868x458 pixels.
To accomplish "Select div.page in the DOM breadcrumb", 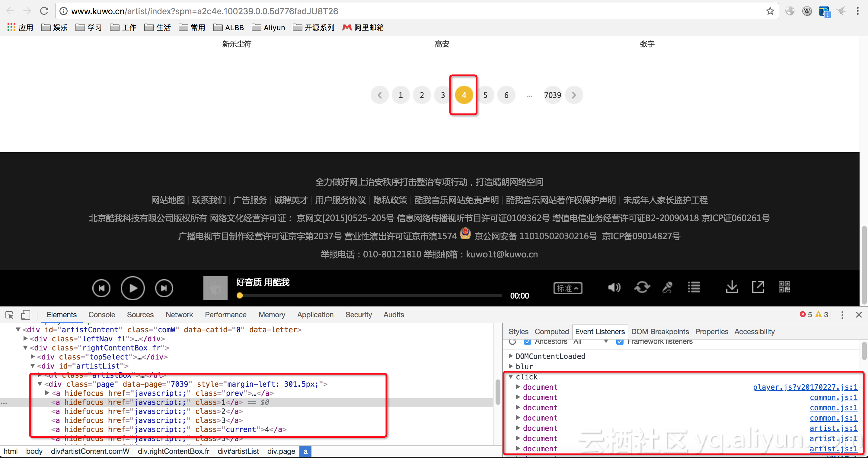I will (x=281, y=451).
